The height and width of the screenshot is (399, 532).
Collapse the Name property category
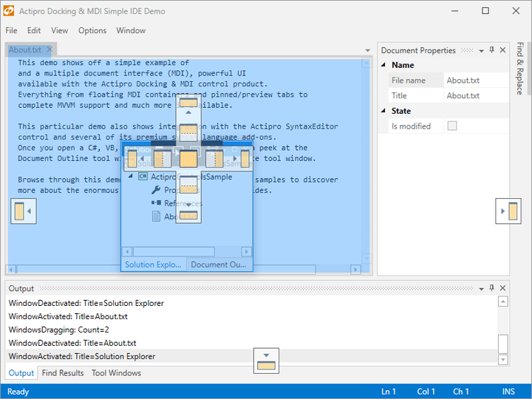pos(384,65)
